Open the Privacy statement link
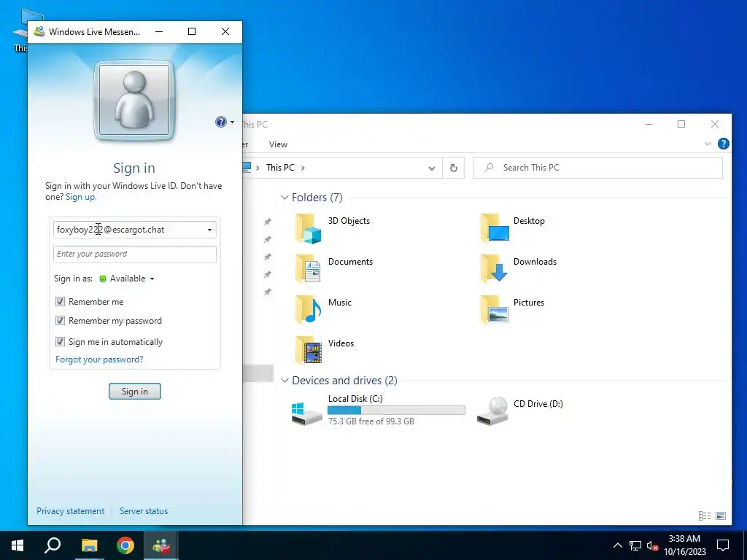Image resolution: width=747 pixels, height=560 pixels. [x=71, y=511]
